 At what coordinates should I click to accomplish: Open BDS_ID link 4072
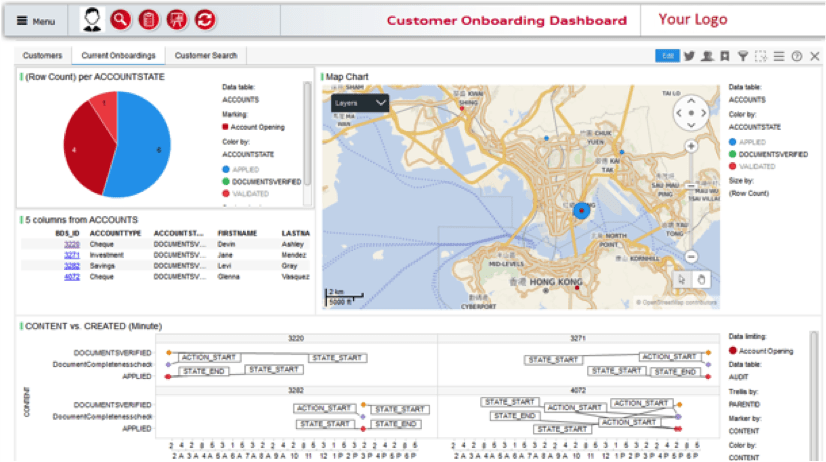point(72,277)
